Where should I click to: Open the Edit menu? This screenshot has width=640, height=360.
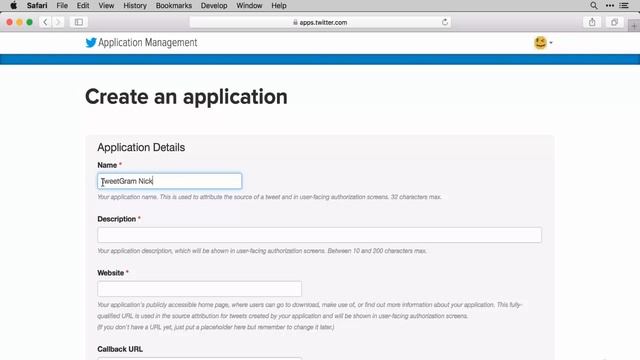click(83, 6)
